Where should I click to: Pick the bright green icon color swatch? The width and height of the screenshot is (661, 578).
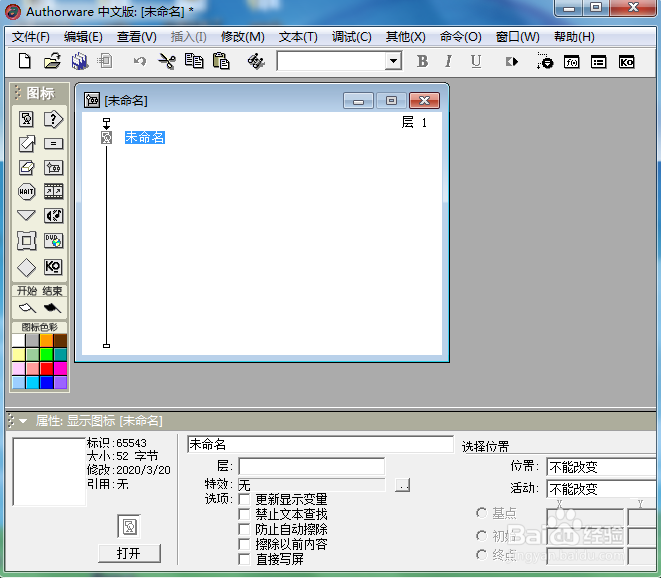point(46,355)
